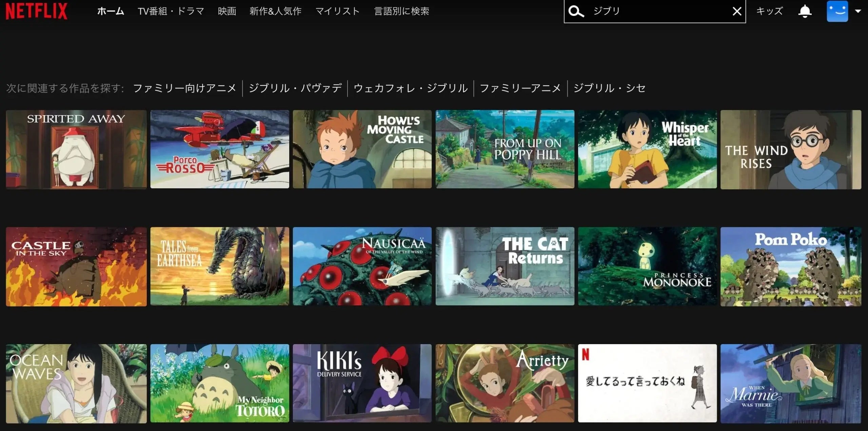
Task: Click the Netflix logo
Action: (36, 11)
